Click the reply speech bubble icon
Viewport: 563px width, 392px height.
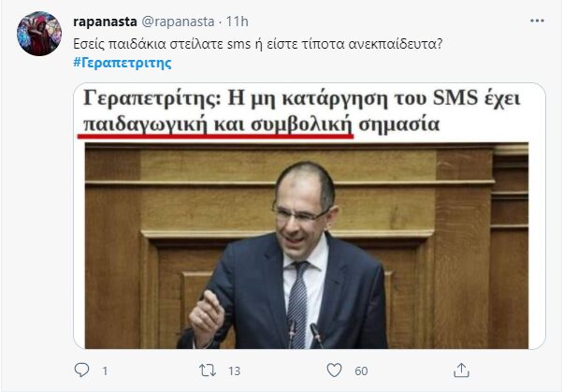(x=81, y=370)
